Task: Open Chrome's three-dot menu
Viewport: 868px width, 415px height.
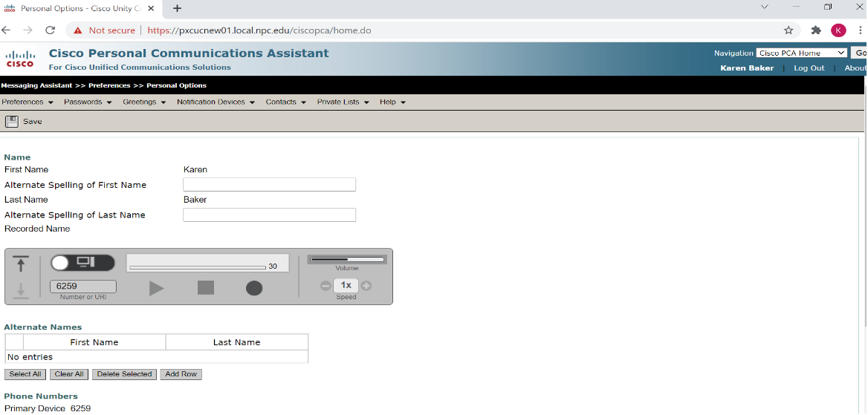Action: 861,30
